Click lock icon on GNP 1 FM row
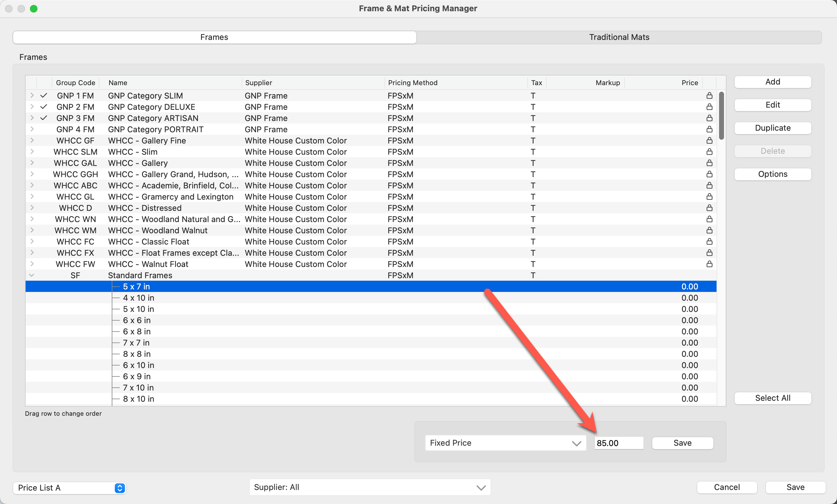This screenshot has width=837, height=504. 709,96
